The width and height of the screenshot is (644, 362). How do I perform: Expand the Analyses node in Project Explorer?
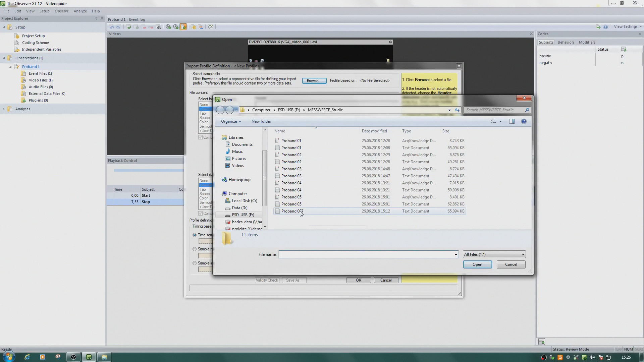coord(4,109)
